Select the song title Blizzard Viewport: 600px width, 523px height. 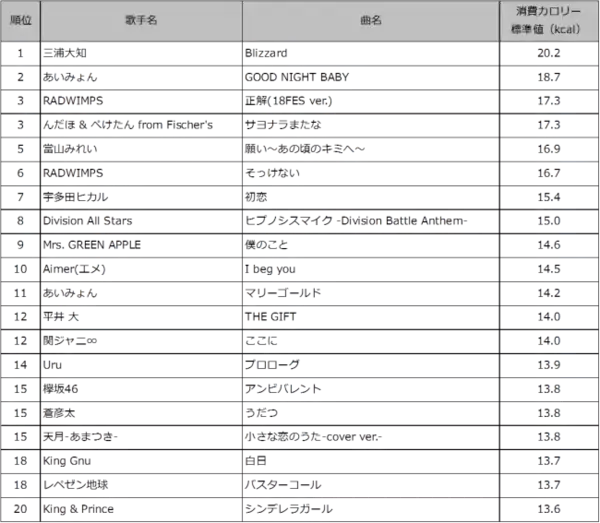pos(266,53)
